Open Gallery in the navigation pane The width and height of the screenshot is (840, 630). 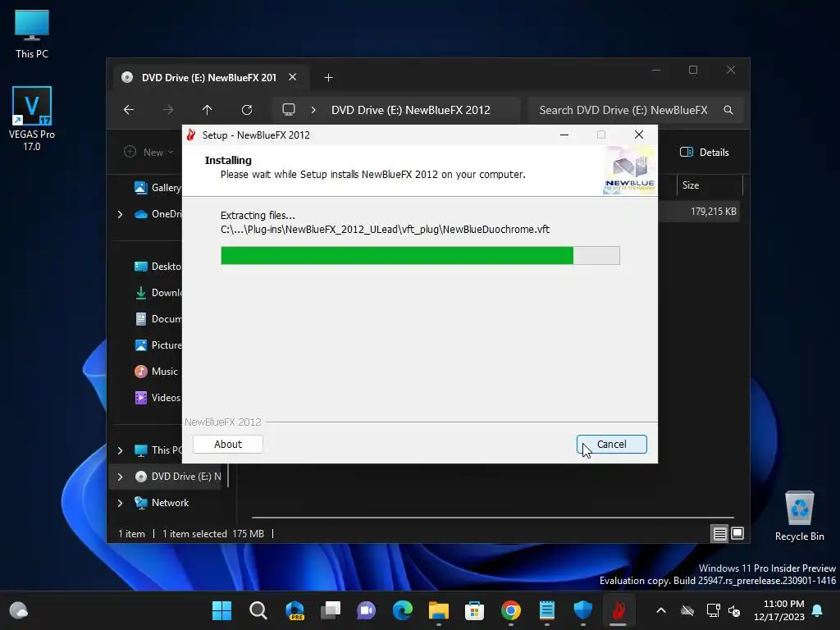pos(157,188)
